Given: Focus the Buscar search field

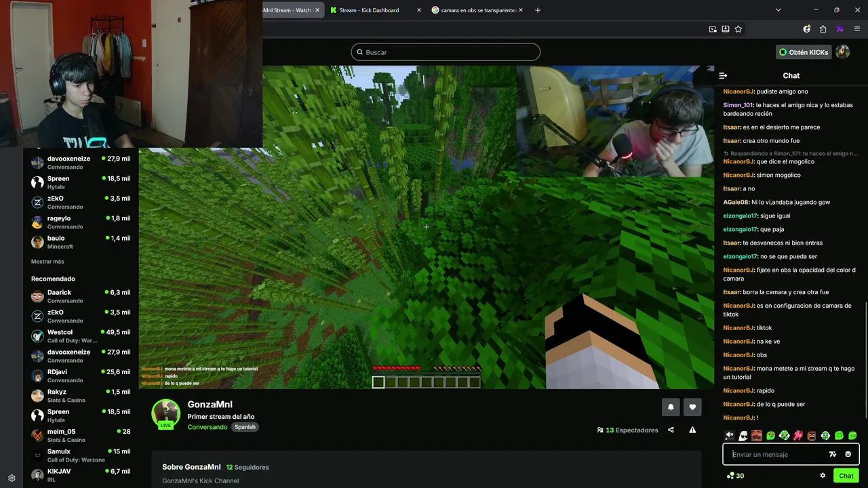Looking at the screenshot, I should coord(446,52).
